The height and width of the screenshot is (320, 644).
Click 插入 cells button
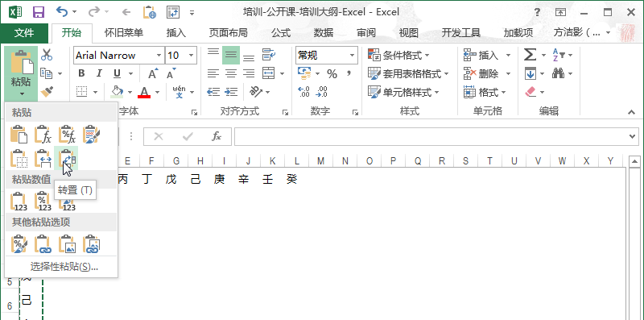481,55
